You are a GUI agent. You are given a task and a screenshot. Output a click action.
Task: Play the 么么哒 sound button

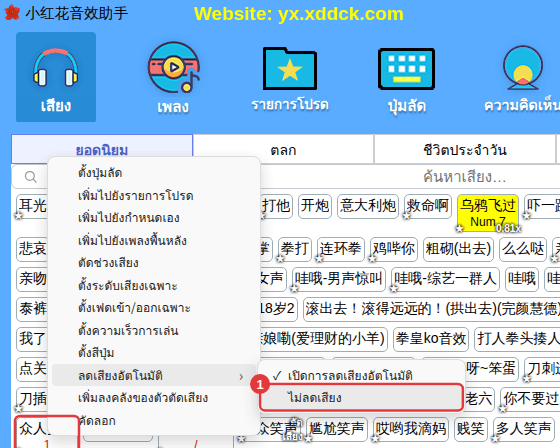pyautogui.click(x=523, y=249)
